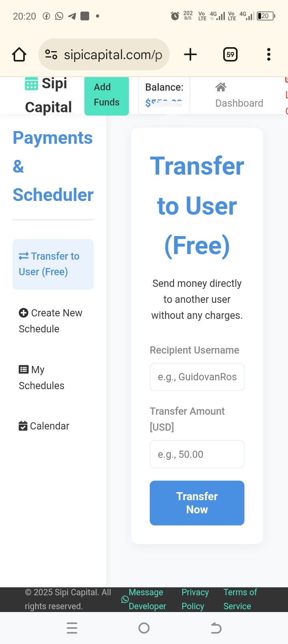Focus the Transfer Amount USD field

[197, 454]
